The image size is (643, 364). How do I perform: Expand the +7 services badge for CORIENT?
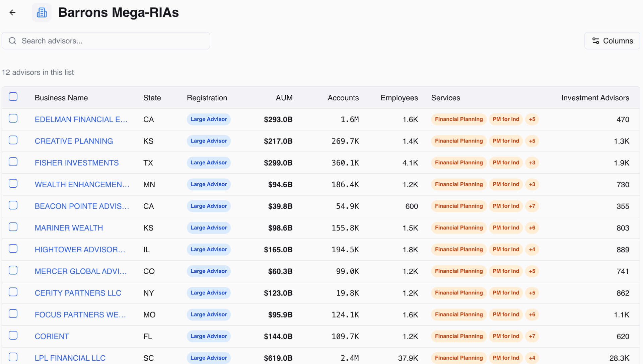(x=532, y=336)
